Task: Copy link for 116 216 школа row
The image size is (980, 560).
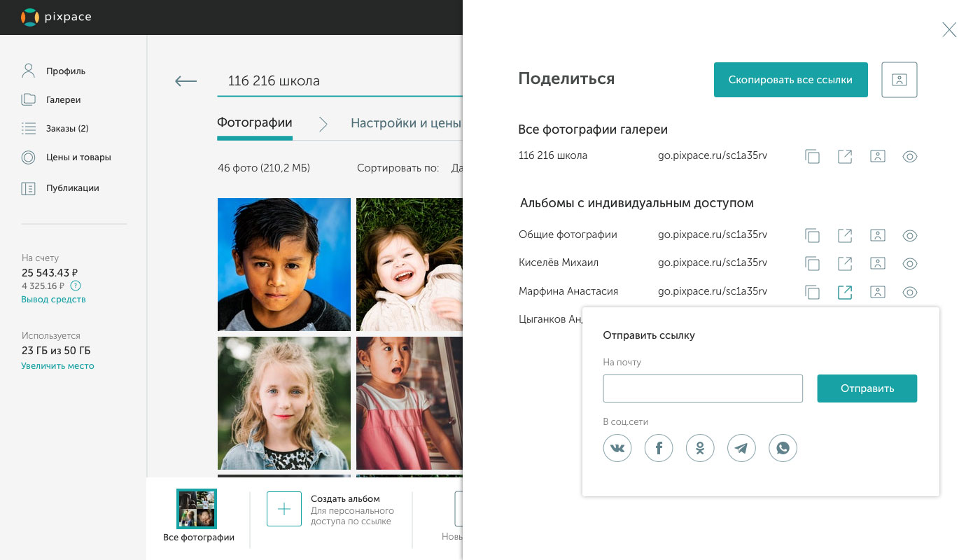Action: coord(812,157)
